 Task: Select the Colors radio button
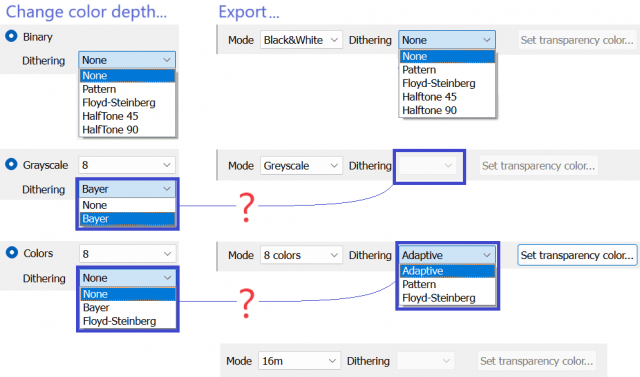(x=11, y=253)
